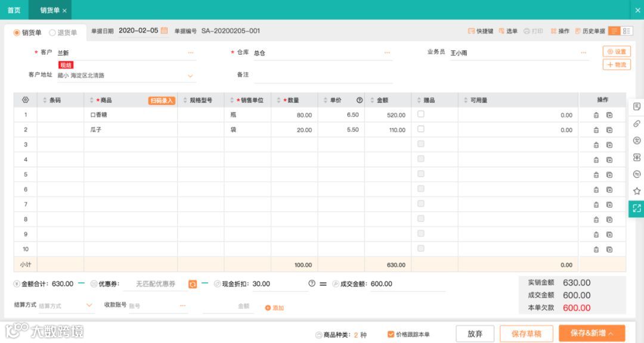Expand the arrow on 保存&新增 button
The width and height of the screenshot is (644, 343).
point(611,333)
